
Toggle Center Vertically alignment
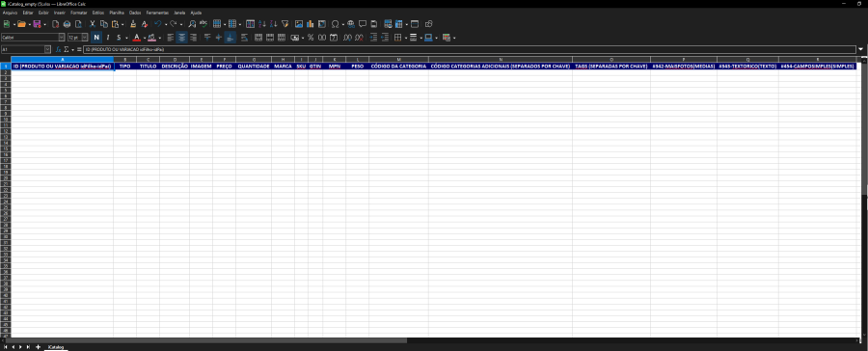click(x=219, y=38)
